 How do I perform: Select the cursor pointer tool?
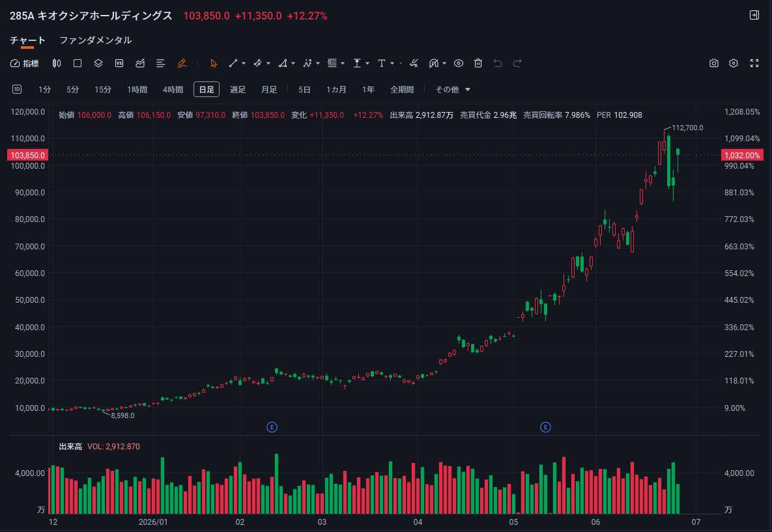tap(213, 63)
